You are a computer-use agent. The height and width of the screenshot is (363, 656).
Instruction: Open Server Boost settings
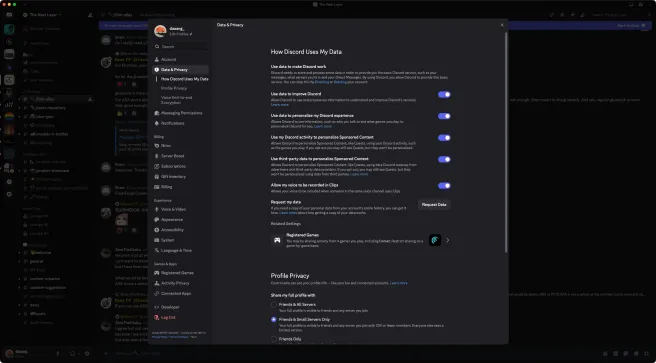coord(180,156)
